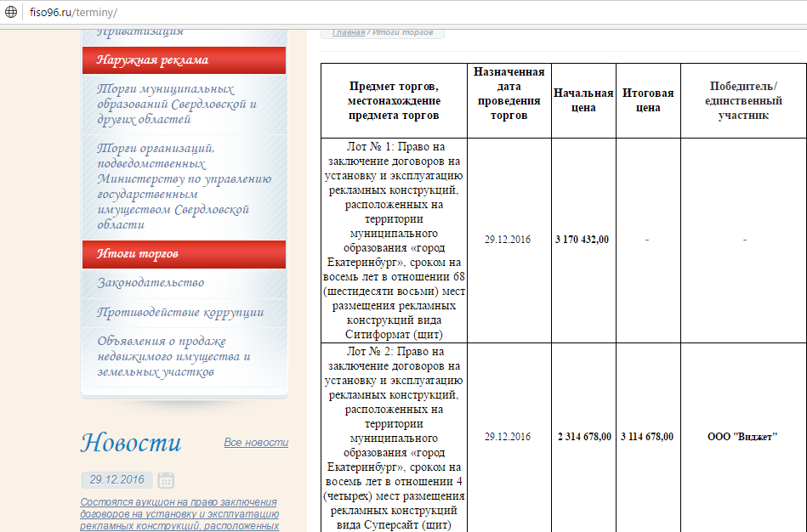Open Торги муниципальных образований Свердловской menu item
The image size is (807, 532).
(184, 104)
